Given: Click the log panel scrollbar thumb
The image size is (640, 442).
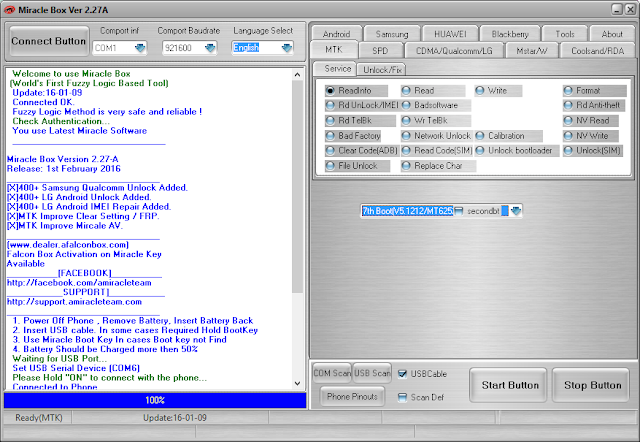Looking at the screenshot, I should pyautogui.click(x=298, y=187).
